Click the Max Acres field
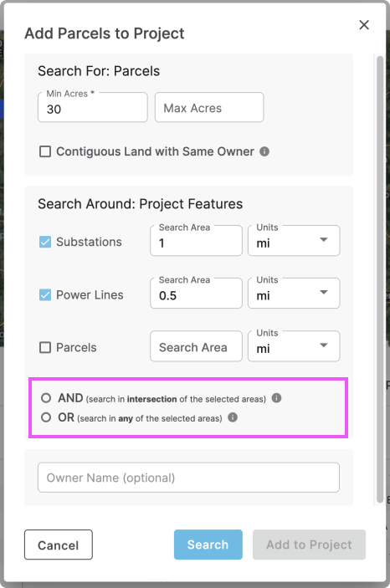Viewport: 390px width, 588px height. tap(209, 107)
